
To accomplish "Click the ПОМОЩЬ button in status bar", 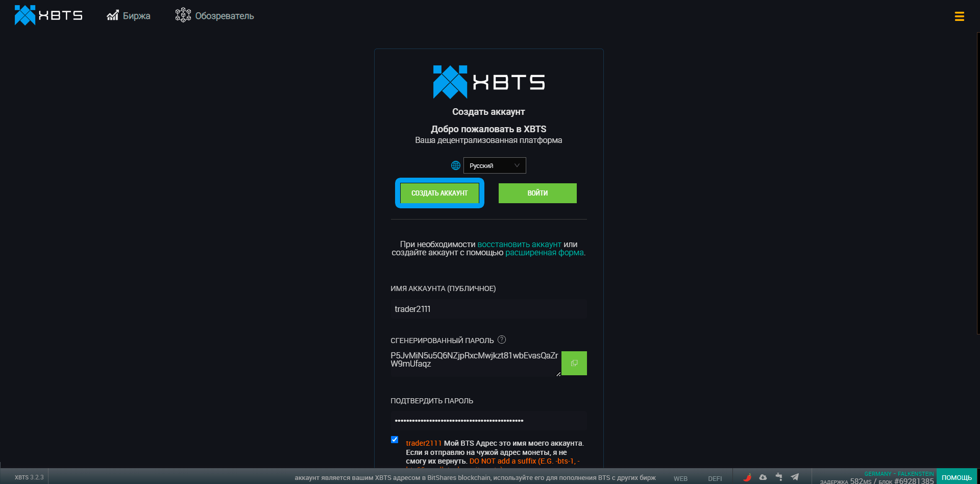I will (x=957, y=477).
